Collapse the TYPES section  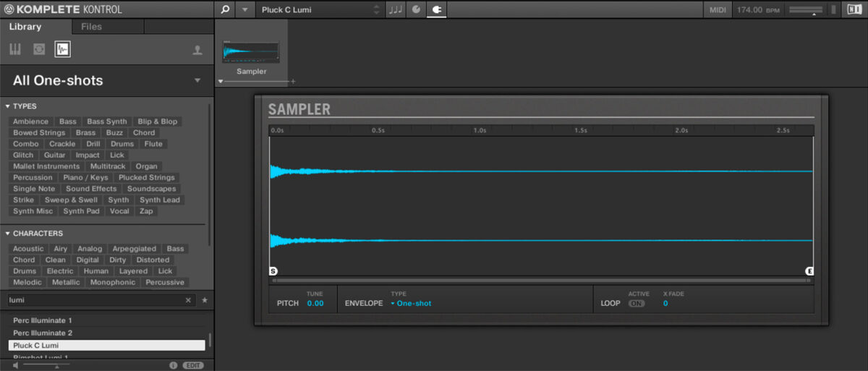(7, 106)
